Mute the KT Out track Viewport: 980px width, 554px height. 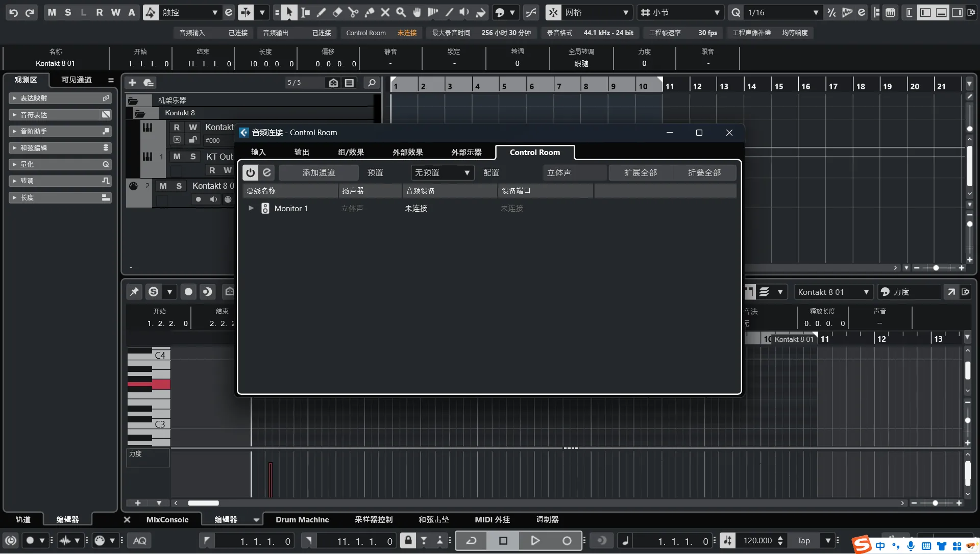click(x=177, y=157)
